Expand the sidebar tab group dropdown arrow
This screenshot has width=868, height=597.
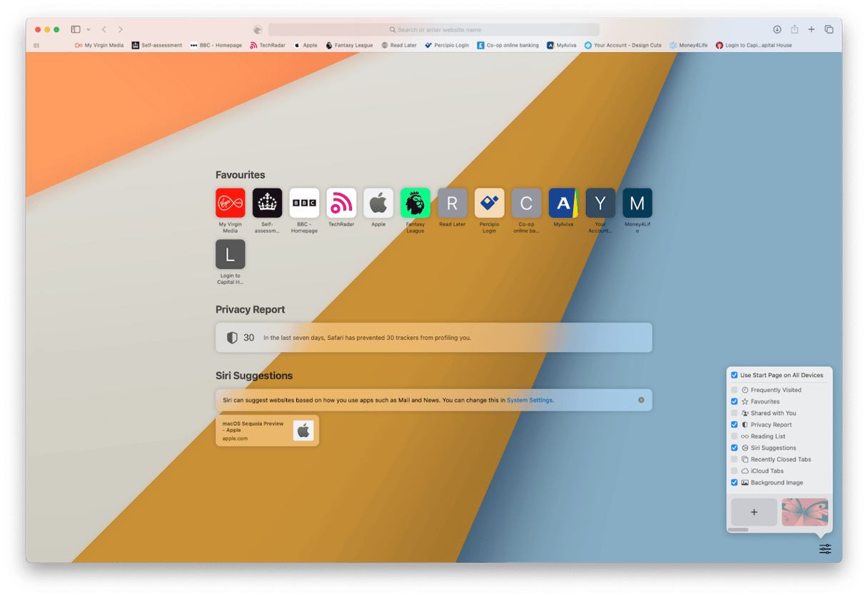[x=89, y=29]
